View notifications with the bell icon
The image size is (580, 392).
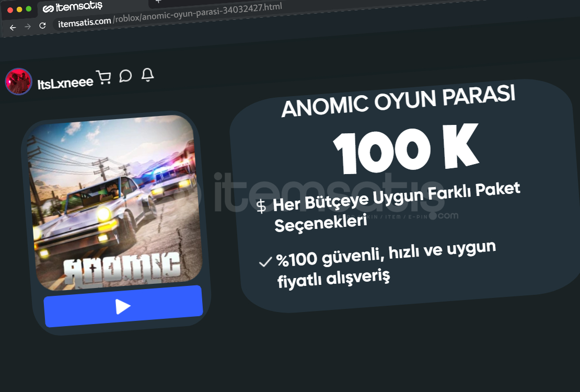click(x=147, y=75)
